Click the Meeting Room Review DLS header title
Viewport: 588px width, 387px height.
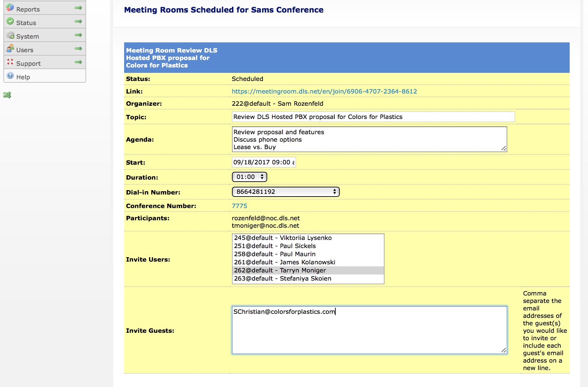tap(172, 58)
